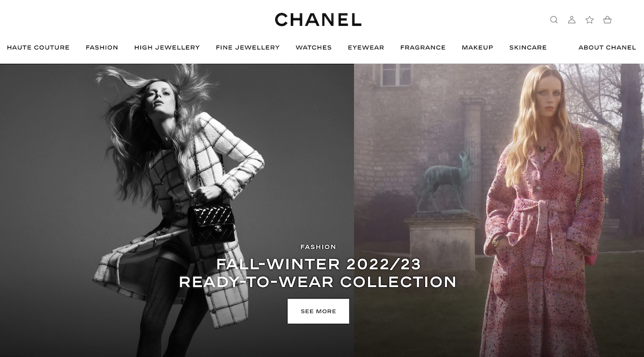Screen dimensions: 644x357
Task: Click the Fashion label above the headline
Action: [x=318, y=246]
